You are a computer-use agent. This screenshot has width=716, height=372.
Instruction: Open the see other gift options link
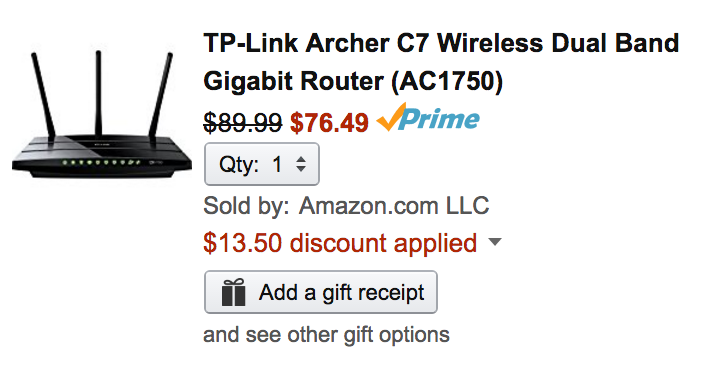pos(326,335)
